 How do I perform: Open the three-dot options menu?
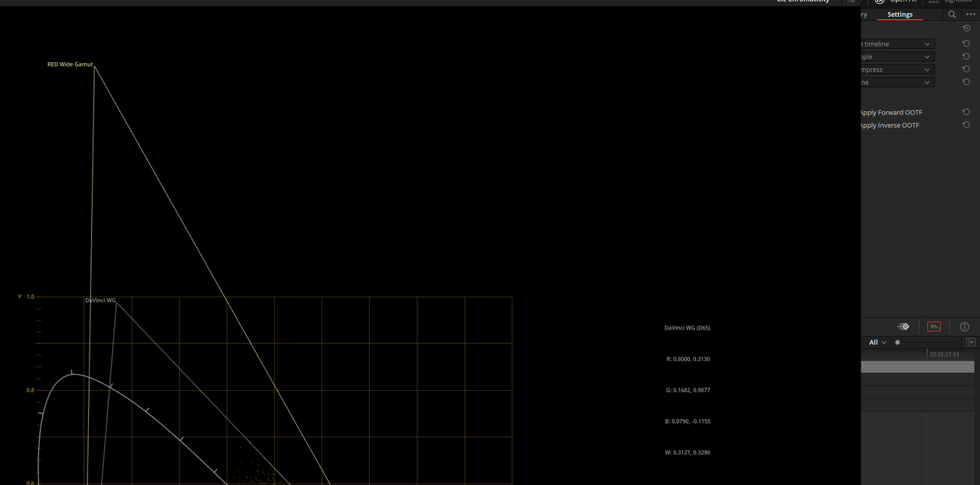(971, 15)
